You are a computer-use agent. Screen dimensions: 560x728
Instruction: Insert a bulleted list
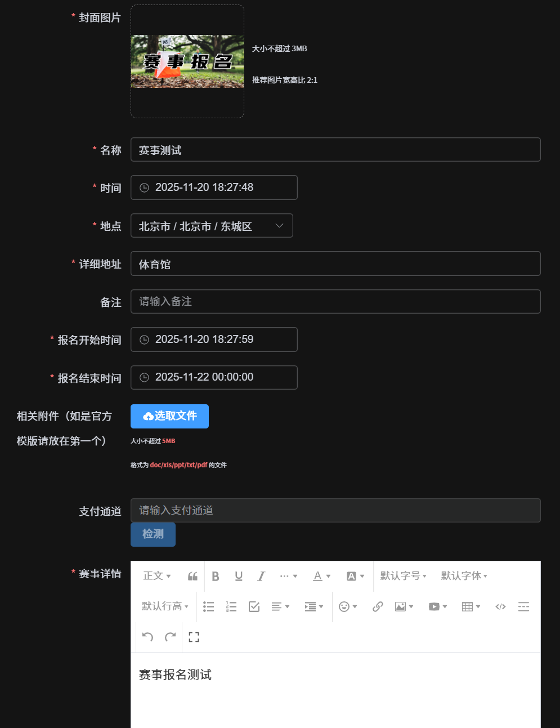[x=209, y=606]
